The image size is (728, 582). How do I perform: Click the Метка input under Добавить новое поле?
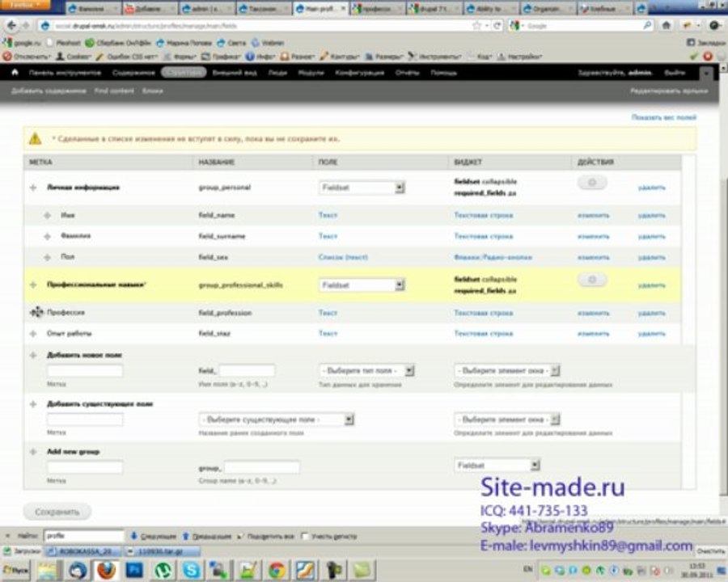point(85,370)
